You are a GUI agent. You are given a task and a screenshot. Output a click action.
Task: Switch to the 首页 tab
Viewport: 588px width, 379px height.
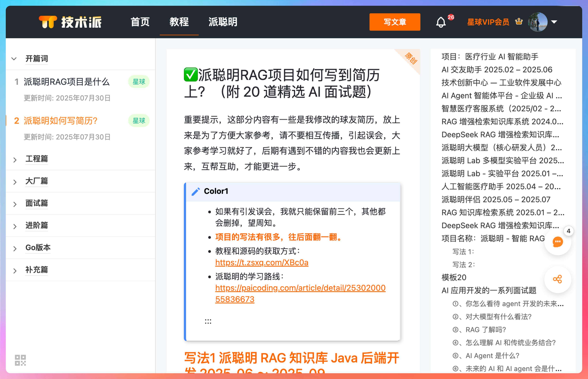click(x=140, y=22)
